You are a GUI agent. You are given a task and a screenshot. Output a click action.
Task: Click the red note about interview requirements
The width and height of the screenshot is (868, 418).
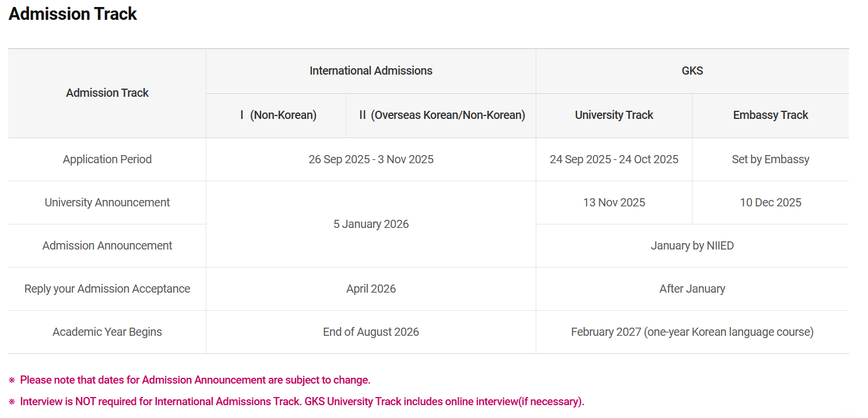[x=301, y=402]
